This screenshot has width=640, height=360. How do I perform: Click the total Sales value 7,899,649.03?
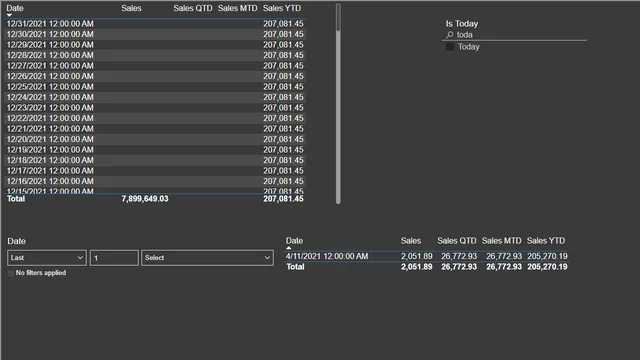145,199
